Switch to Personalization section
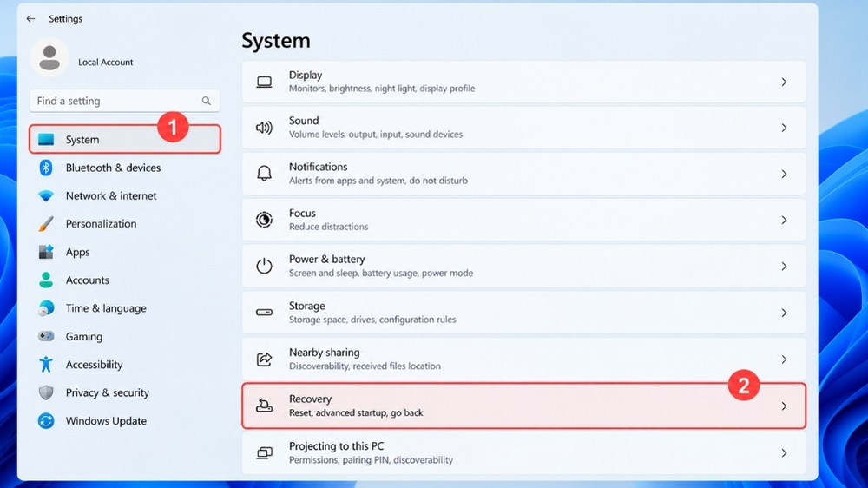Viewport: 868px width, 488px height. pos(125,224)
